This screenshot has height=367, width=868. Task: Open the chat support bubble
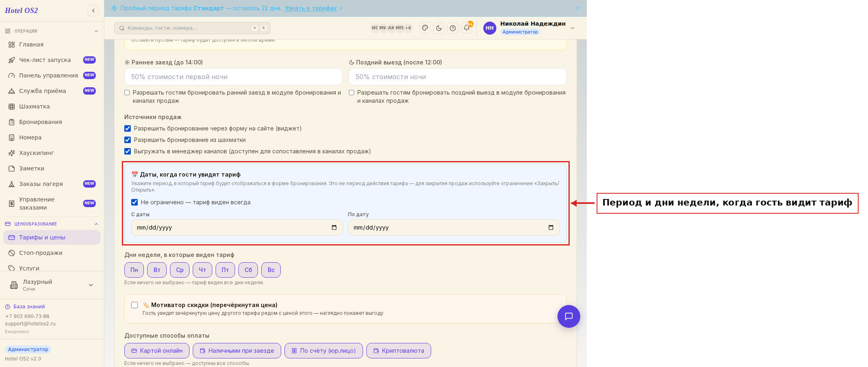click(569, 316)
